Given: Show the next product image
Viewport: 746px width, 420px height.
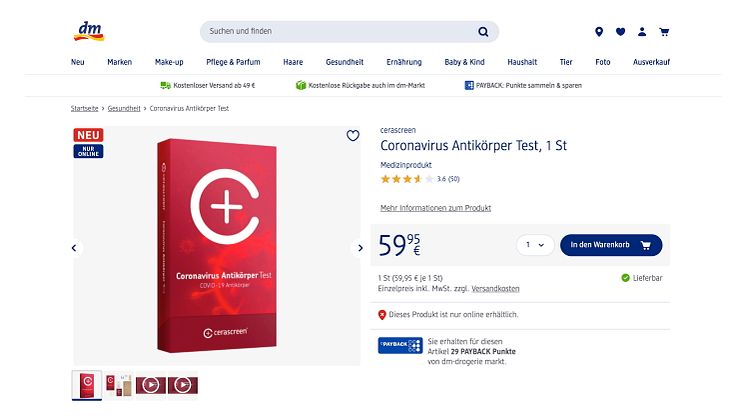Looking at the screenshot, I should click(x=360, y=248).
